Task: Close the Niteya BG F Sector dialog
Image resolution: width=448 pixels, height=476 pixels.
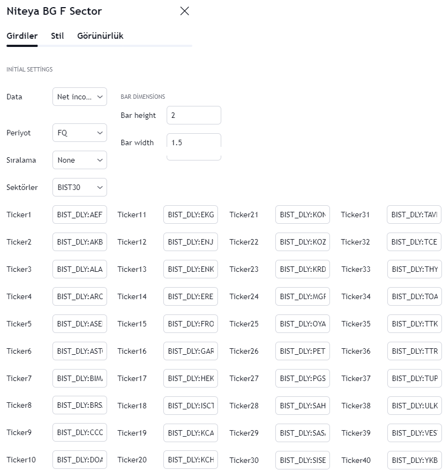Action: click(x=185, y=11)
